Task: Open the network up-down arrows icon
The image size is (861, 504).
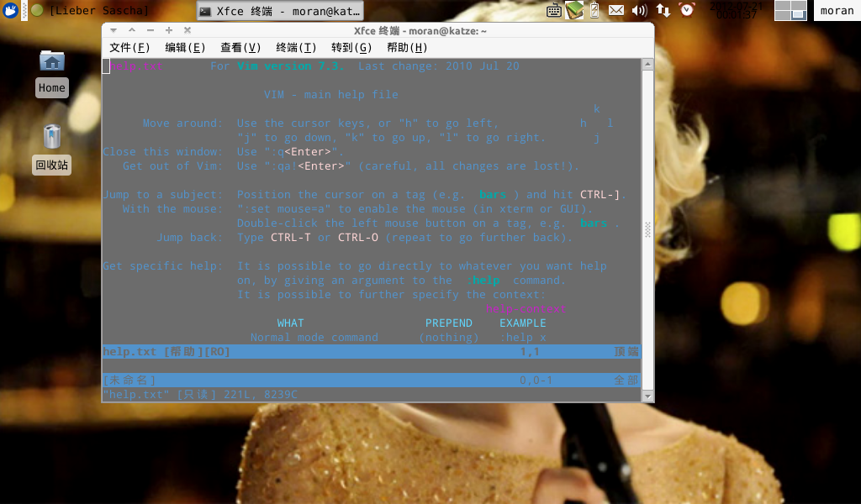Action: point(663,10)
